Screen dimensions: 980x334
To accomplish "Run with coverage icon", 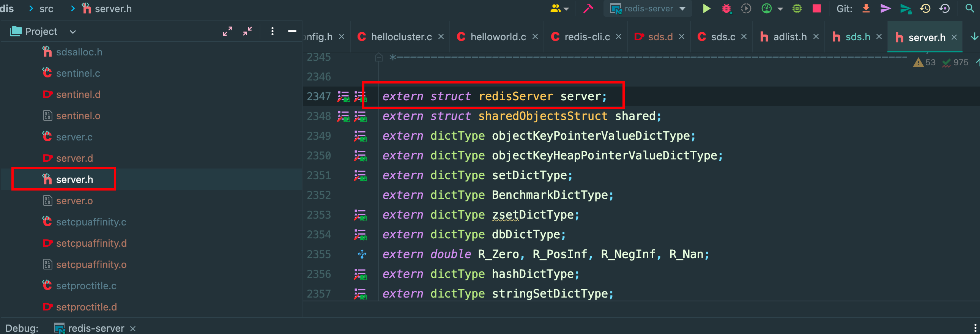I will pos(746,8).
